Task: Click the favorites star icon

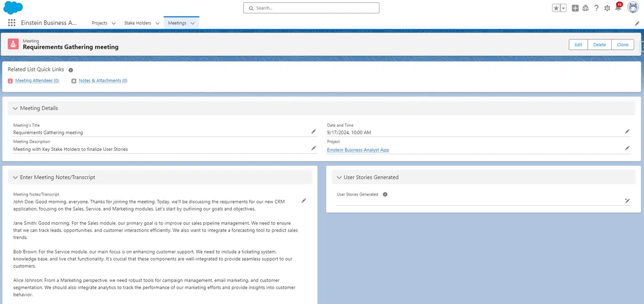Action: pyautogui.click(x=557, y=8)
